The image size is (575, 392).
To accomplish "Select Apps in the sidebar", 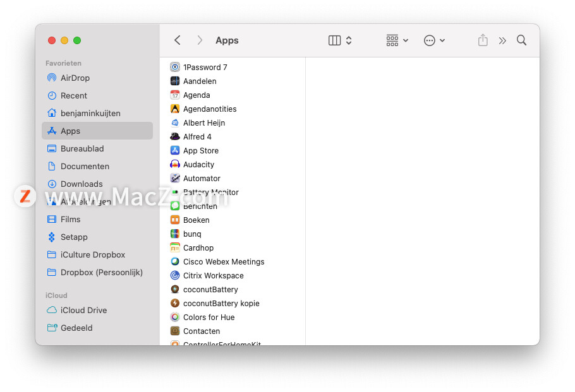I will pyautogui.click(x=97, y=131).
